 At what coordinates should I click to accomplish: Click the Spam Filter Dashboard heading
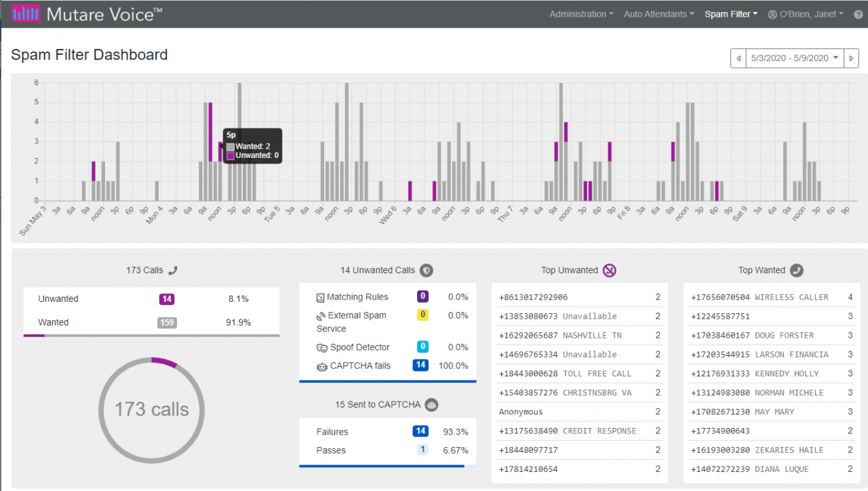(x=90, y=55)
